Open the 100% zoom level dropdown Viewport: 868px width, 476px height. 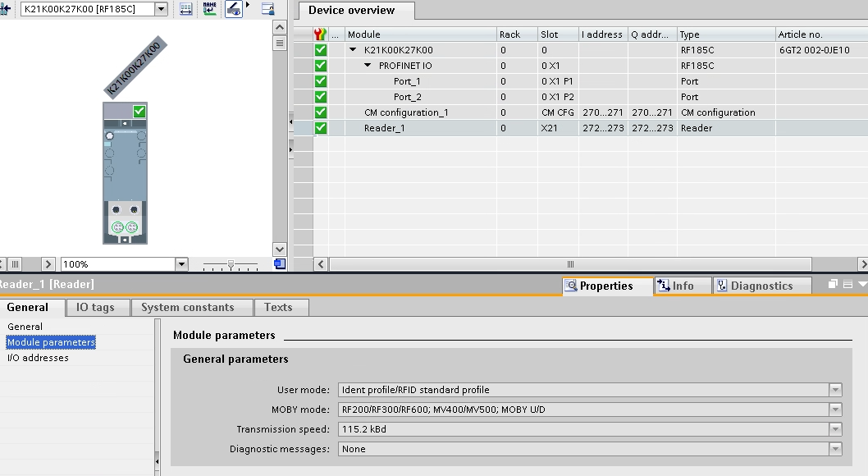click(181, 264)
